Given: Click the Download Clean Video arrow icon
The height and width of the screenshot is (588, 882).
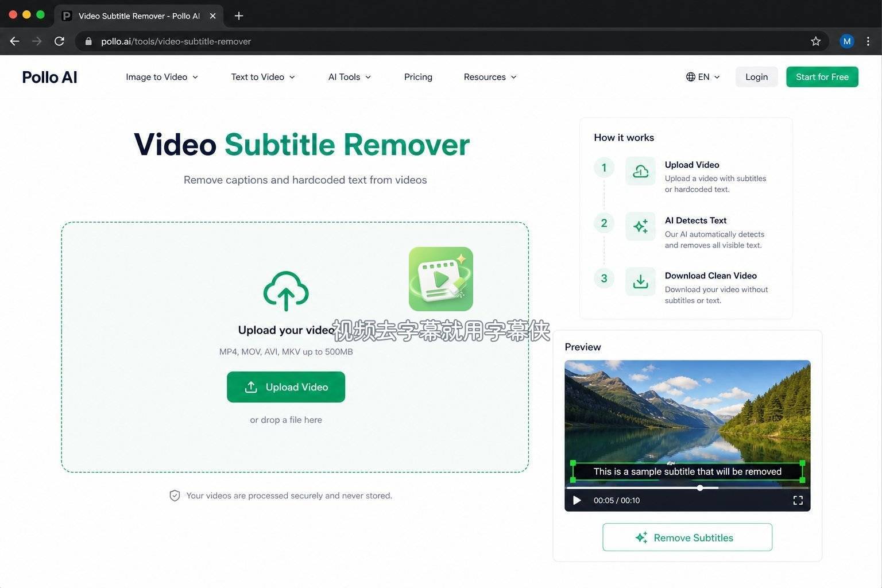Looking at the screenshot, I should [640, 281].
